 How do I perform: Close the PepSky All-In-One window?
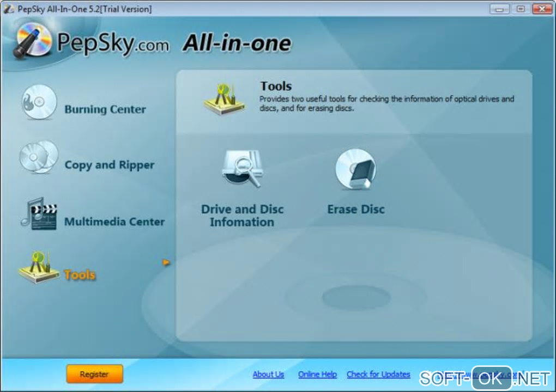point(542,9)
